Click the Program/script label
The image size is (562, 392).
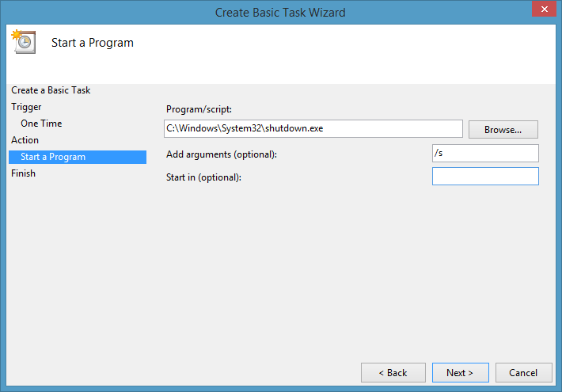pyautogui.click(x=199, y=109)
